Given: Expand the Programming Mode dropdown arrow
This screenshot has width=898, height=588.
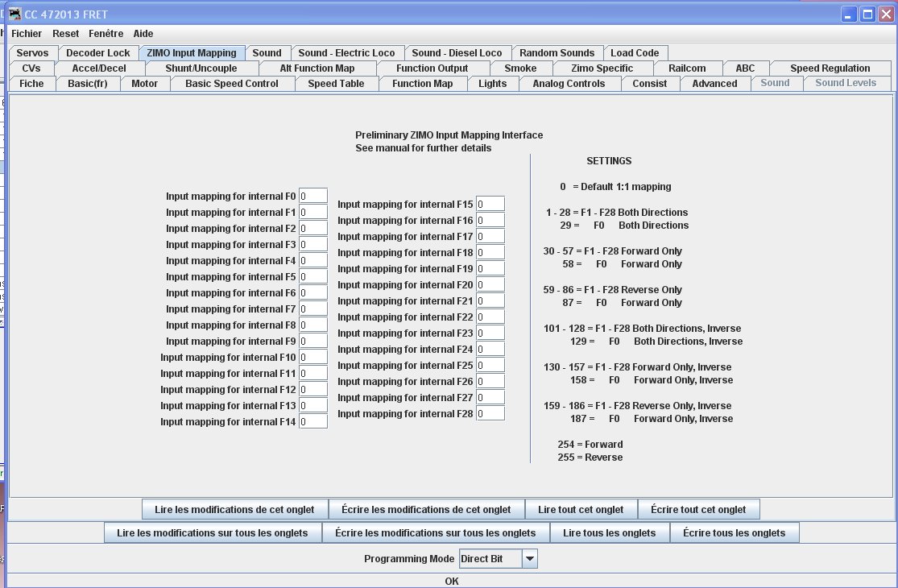Looking at the screenshot, I should coord(530,559).
